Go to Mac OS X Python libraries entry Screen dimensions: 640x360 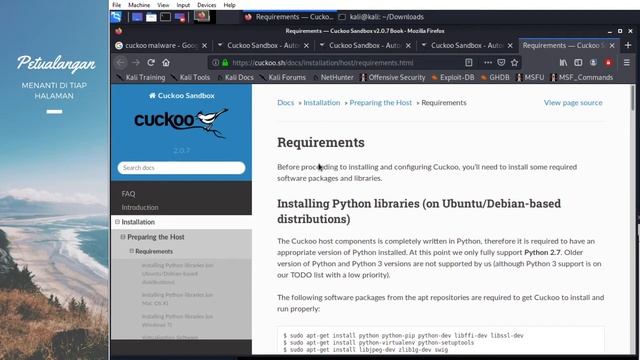click(178, 299)
